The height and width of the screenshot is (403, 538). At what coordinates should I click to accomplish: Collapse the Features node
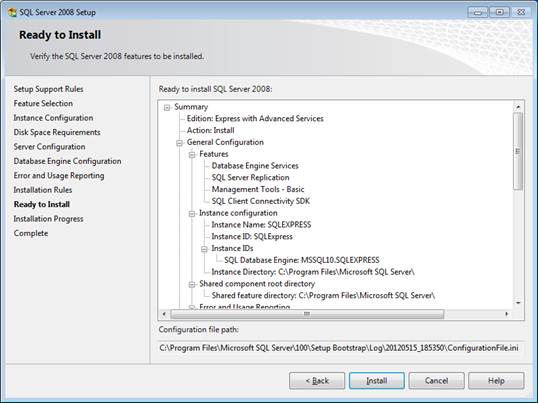192,155
